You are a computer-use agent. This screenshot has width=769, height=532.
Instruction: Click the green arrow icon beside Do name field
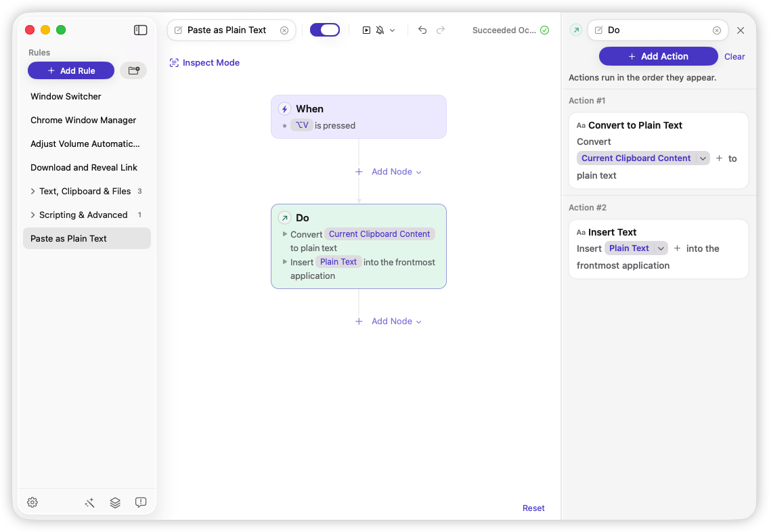576,30
